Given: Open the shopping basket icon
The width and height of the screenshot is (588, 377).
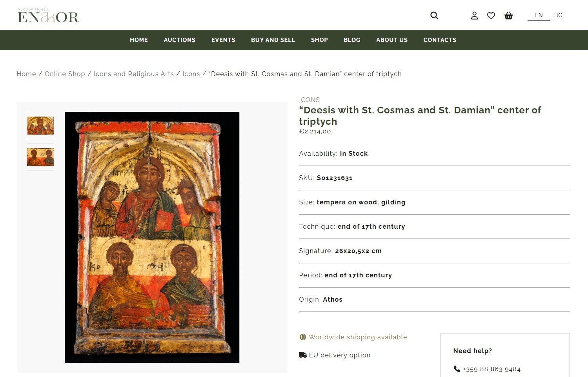Looking at the screenshot, I should coord(509,16).
